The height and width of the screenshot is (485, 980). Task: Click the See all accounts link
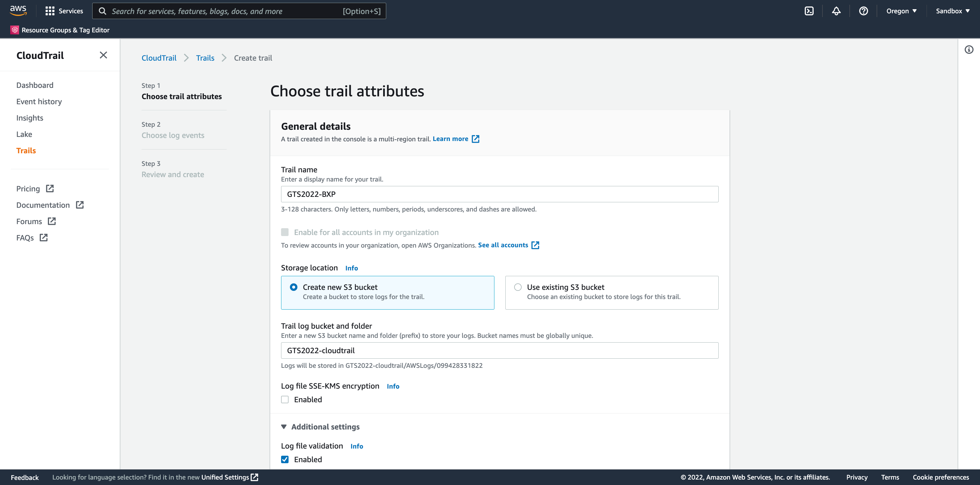(x=503, y=245)
